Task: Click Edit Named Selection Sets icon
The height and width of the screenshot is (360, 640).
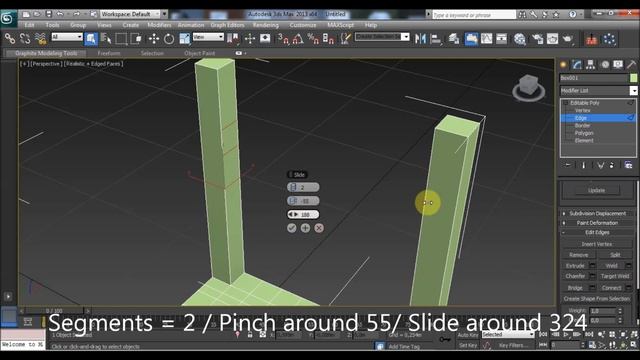Action: click(x=345, y=39)
